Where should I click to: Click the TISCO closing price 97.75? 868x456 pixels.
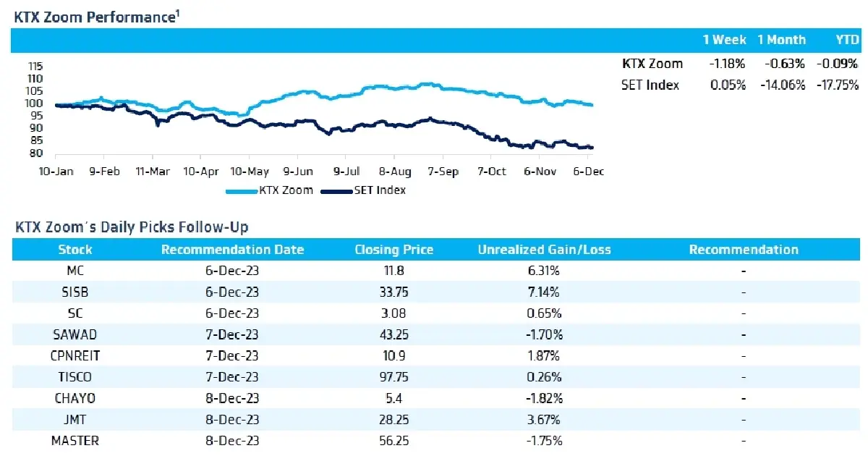394,377
